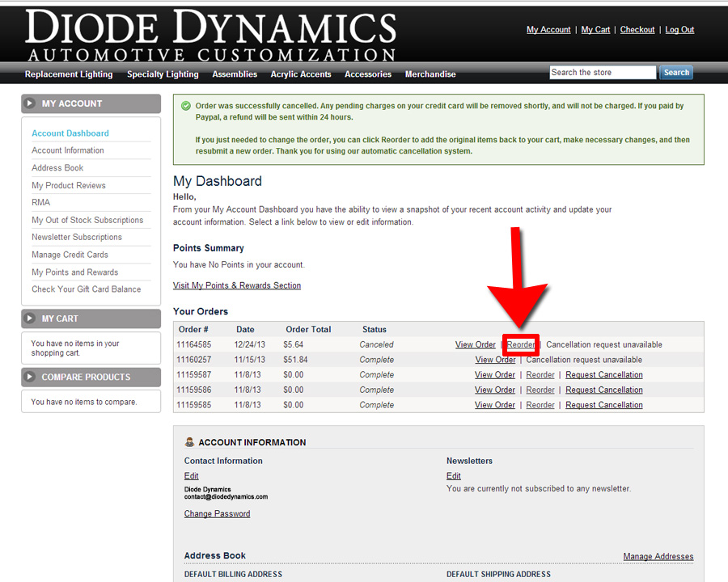The width and height of the screenshot is (728, 582).
Task: Open My Cart header link
Action: point(595,30)
